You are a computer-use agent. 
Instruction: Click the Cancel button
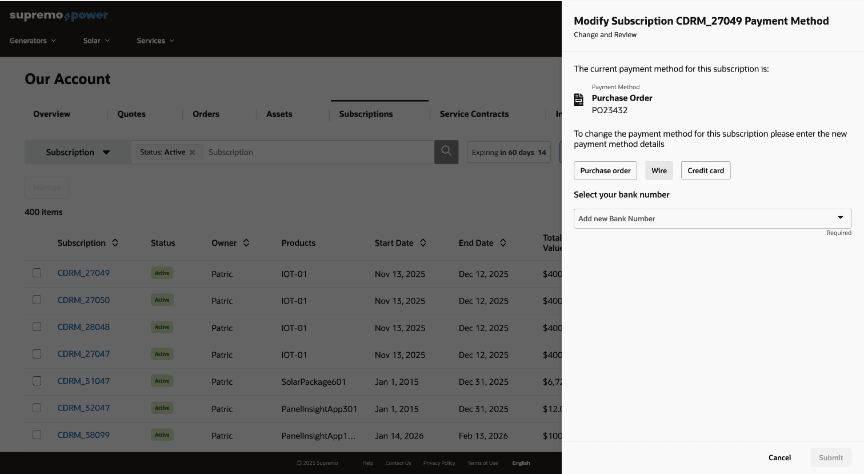pos(780,457)
